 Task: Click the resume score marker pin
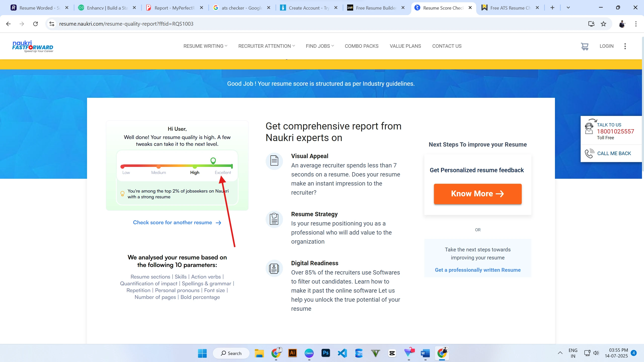click(x=213, y=161)
